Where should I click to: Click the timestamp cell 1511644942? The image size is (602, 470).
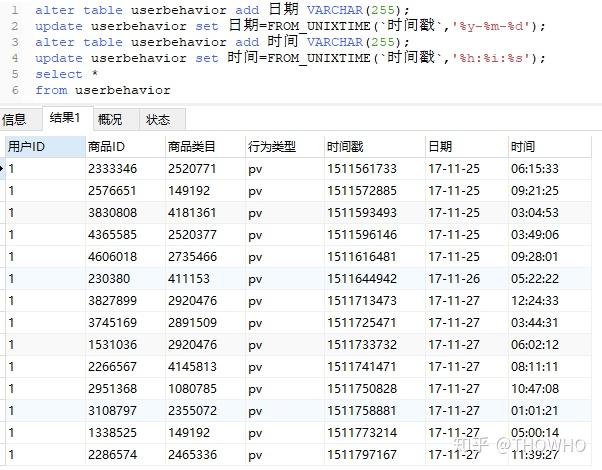point(361,279)
